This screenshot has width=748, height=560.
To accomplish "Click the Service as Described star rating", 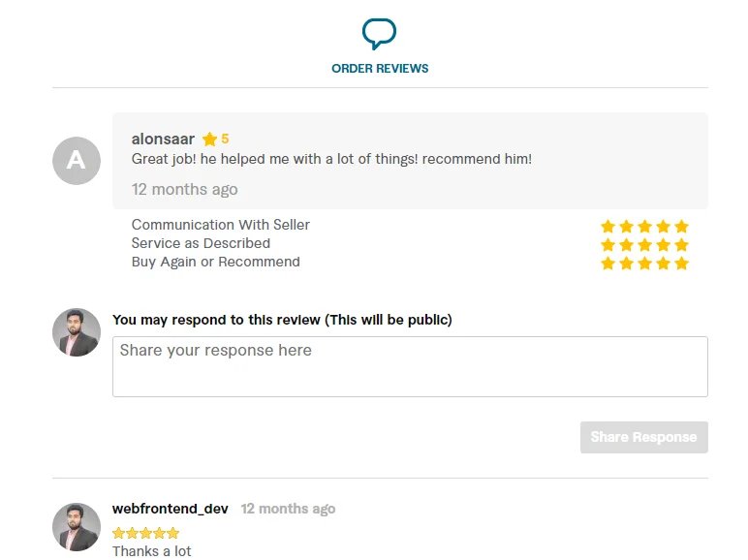I will [x=644, y=244].
